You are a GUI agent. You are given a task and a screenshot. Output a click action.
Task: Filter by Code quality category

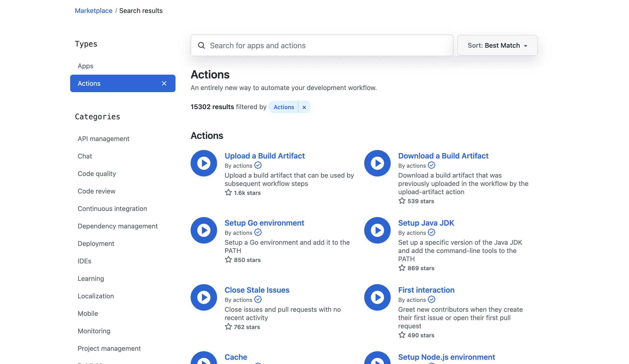(x=97, y=174)
